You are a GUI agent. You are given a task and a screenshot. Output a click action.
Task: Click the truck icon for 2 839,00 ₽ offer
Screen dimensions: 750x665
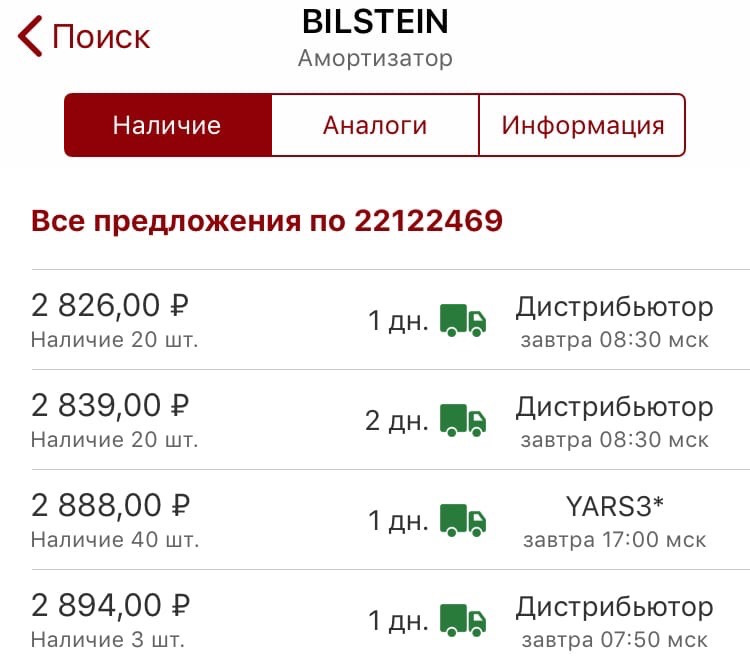(463, 420)
